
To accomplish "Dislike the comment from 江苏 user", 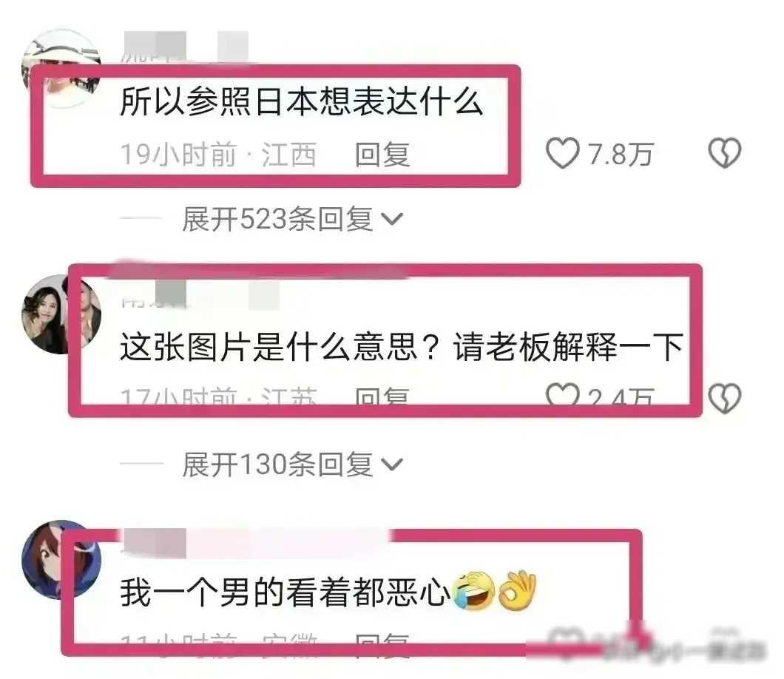I will 725,399.
